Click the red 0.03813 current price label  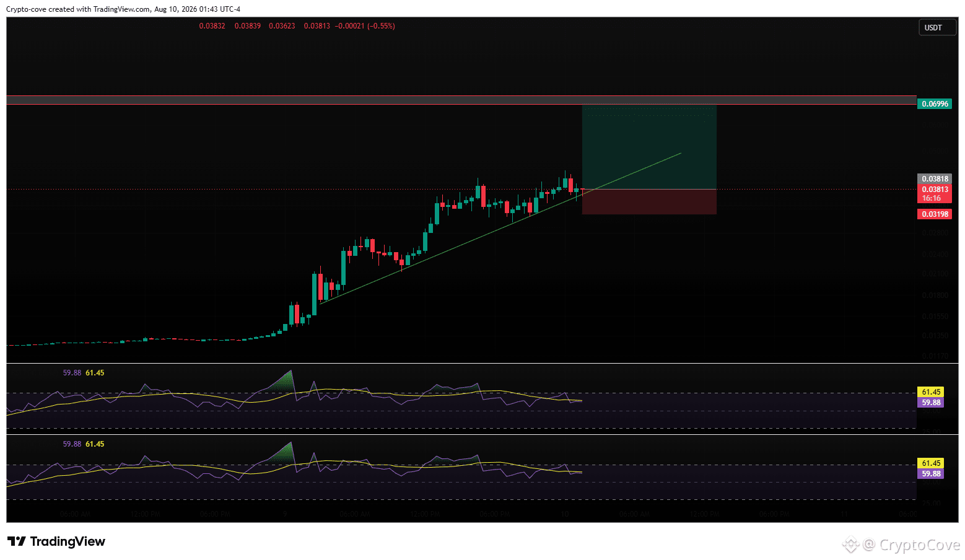click(x=935, y=194)
